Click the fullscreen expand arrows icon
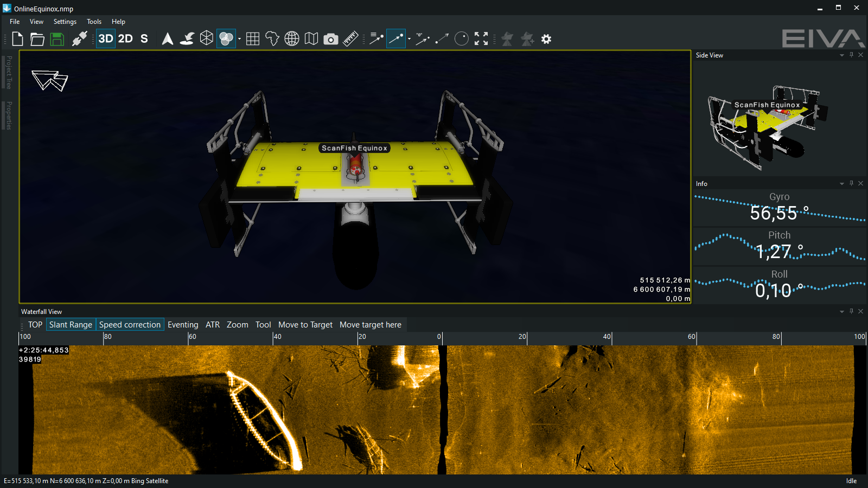Image resolution: width=868 pixels, height=488 pixels. point(481,38)
